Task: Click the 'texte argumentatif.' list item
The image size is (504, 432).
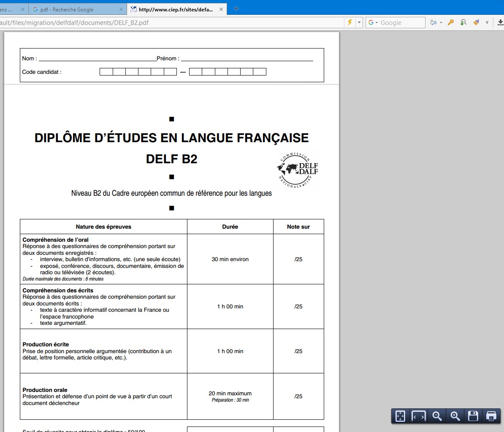Action: (63, 323)
